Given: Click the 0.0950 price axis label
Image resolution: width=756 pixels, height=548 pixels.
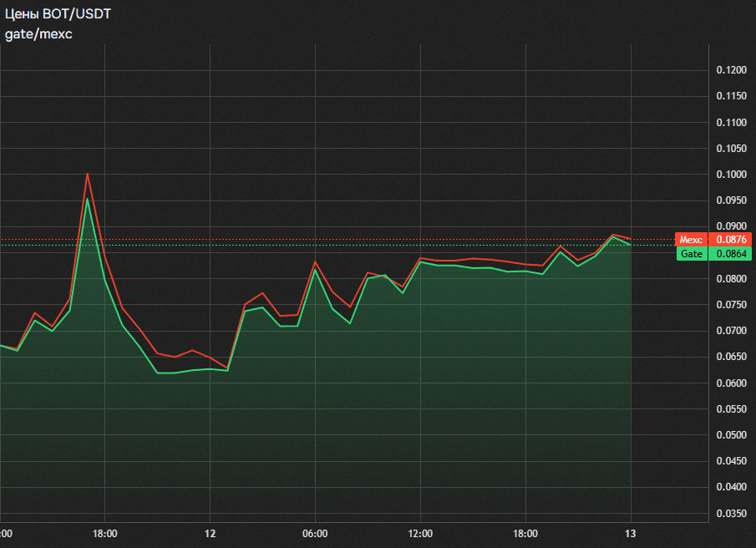Looking at the screenshot, I should point(731,200).
